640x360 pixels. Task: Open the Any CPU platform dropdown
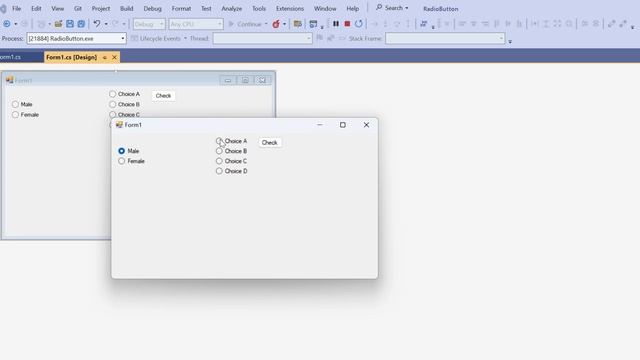tap(196, 24)
